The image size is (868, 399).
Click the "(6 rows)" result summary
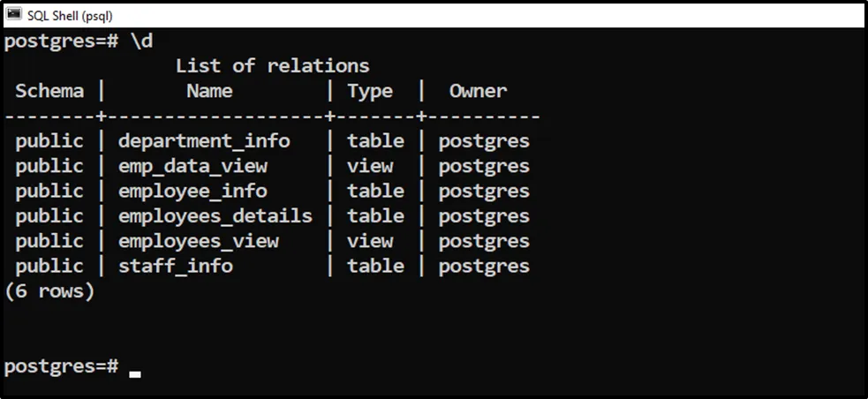click(x=49, y=291)
